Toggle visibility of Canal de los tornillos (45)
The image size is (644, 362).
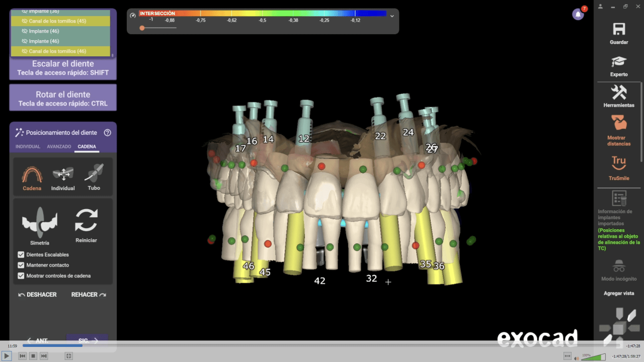[25, 21]
